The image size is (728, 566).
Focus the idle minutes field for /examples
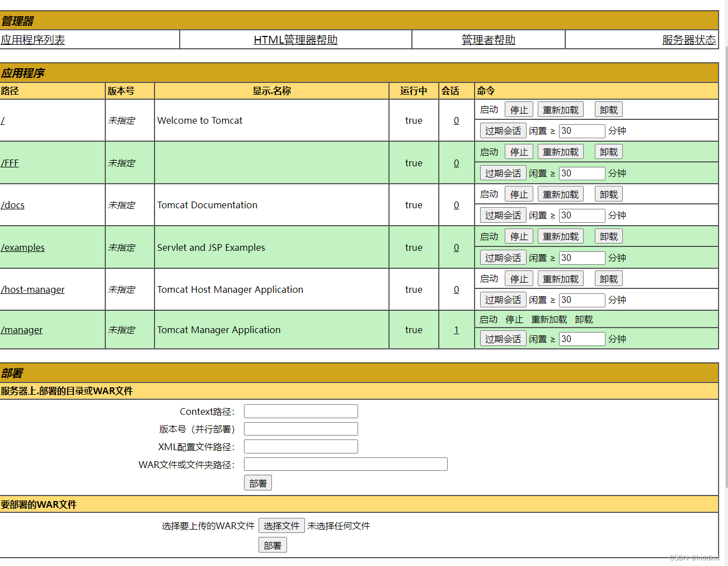click(582, 258)
